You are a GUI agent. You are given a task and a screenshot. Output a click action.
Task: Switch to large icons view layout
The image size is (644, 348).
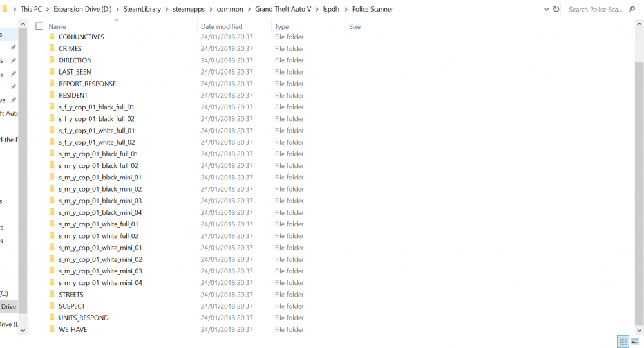(x=635, y=342)
